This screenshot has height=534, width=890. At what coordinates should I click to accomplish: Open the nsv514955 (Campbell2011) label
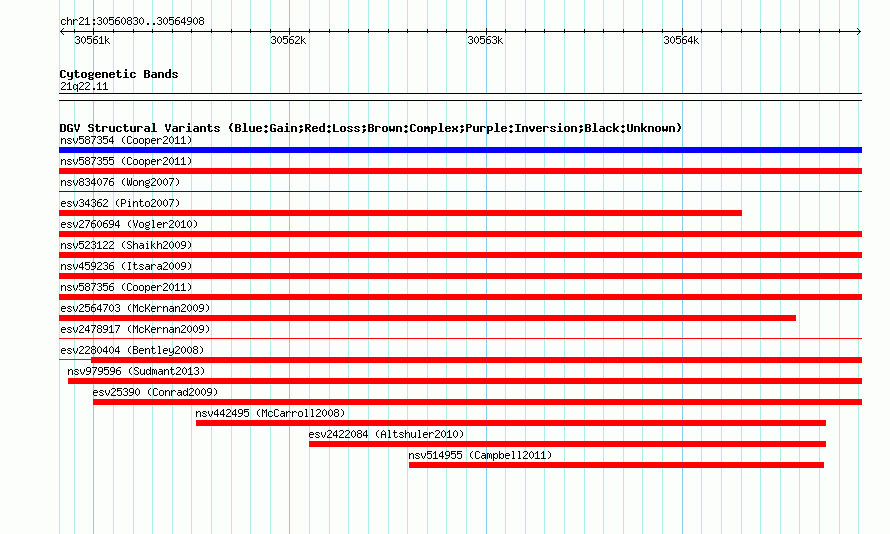[480, 455]
